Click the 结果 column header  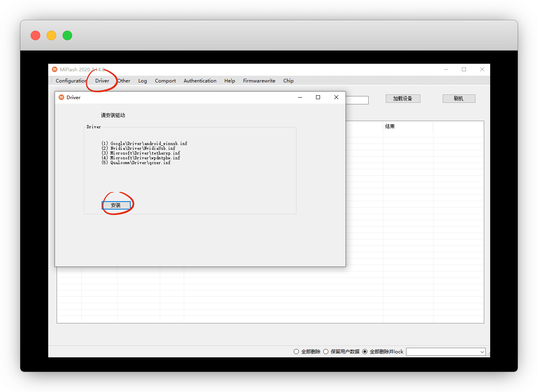[390, 126]
